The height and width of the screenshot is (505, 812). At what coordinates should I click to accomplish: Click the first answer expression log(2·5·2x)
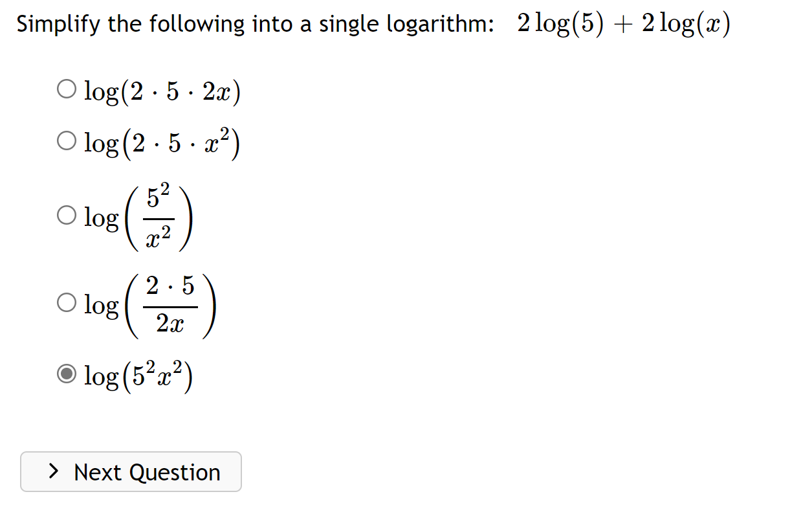pos(162,91)
